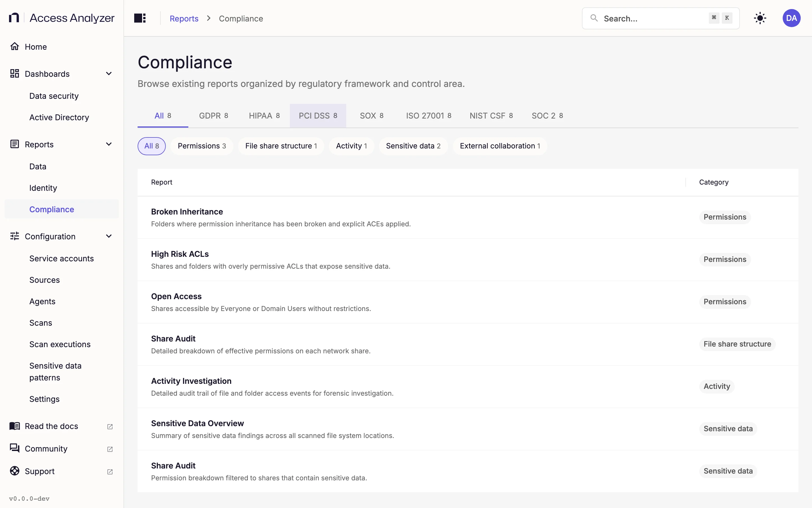Click the Category column header
Screen dimensions: 812x508
point(714,182)
